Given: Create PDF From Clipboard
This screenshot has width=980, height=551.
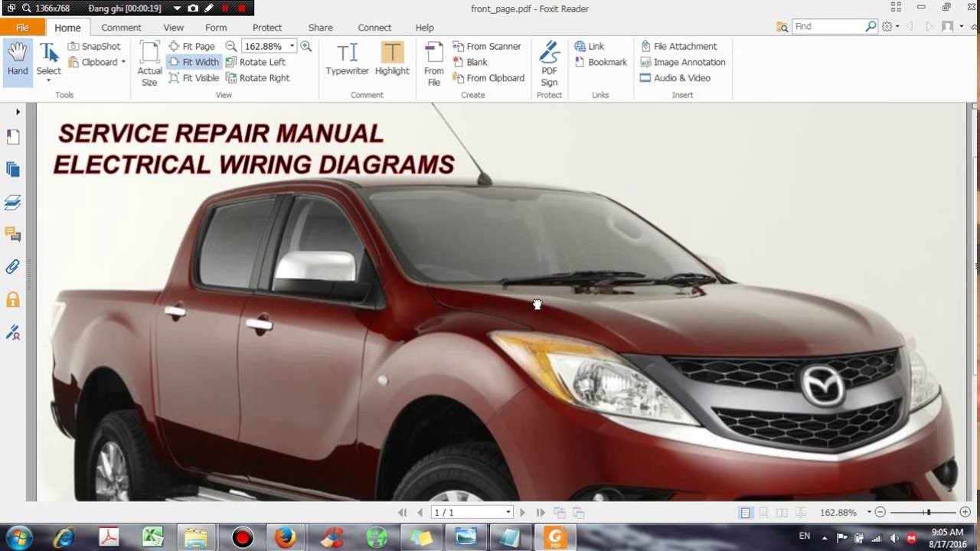Looking at the screenshot, I should 488,78.
